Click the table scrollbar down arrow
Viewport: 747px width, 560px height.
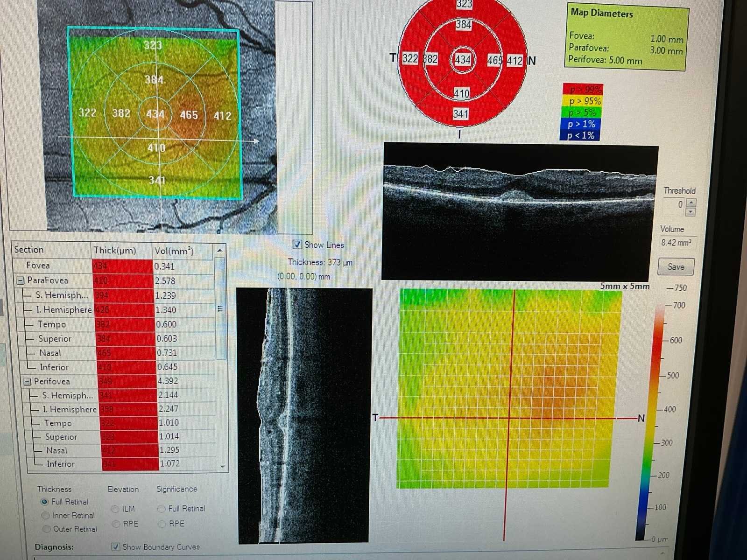pyautogui.click(x=222, y=466)
